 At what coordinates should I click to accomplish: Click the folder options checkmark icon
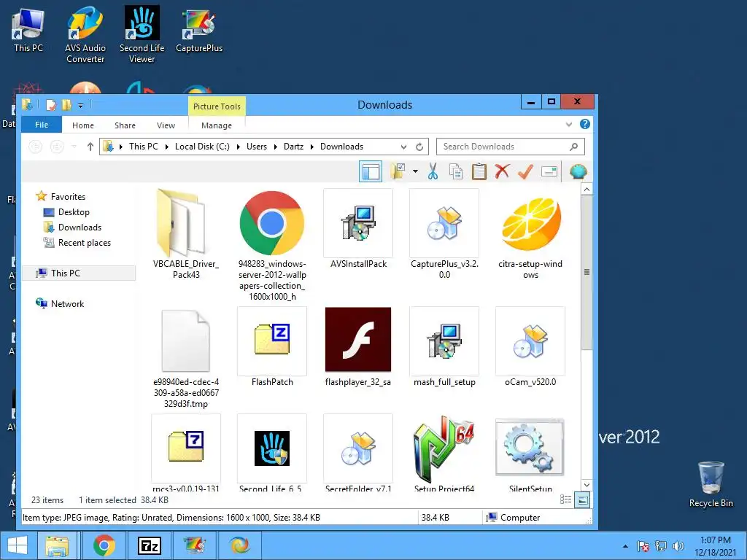[x=398, y=171]
